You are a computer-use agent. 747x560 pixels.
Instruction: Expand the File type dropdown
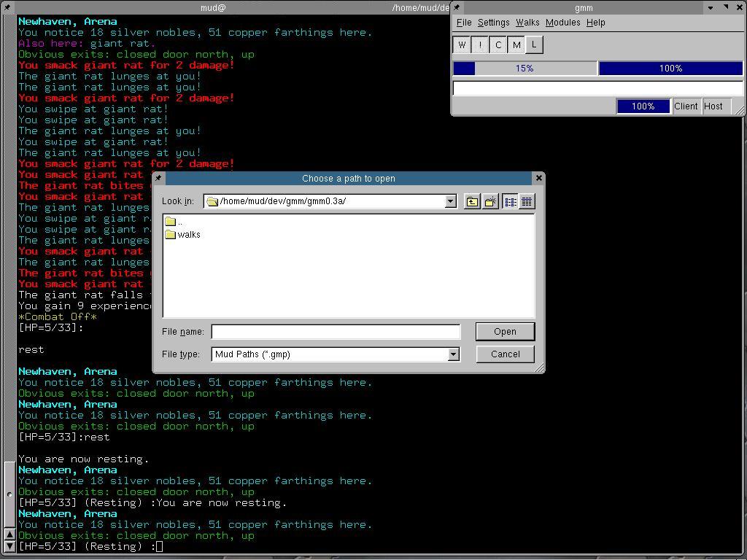tap(453, 354)
